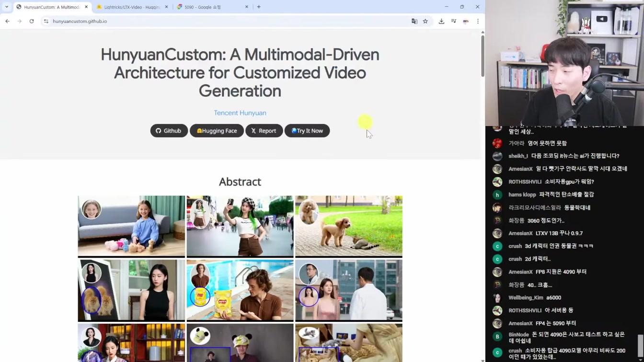Open the Report button

(264, 131)
